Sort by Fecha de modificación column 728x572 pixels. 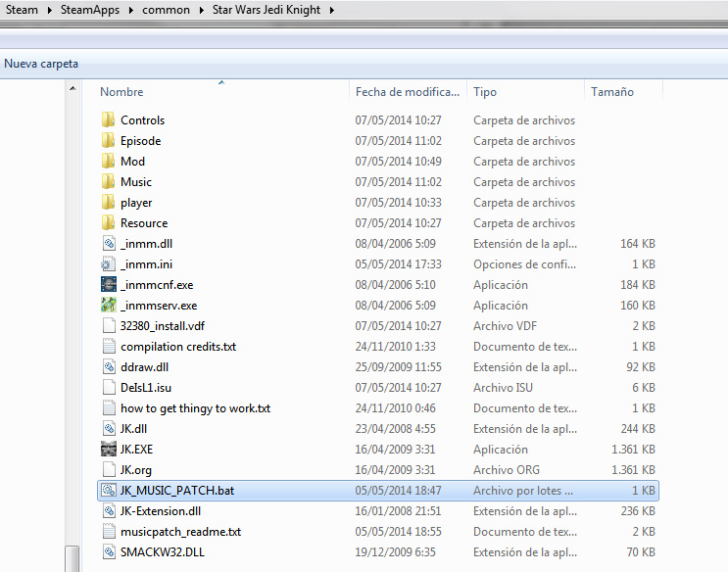(x=408, y=92)
